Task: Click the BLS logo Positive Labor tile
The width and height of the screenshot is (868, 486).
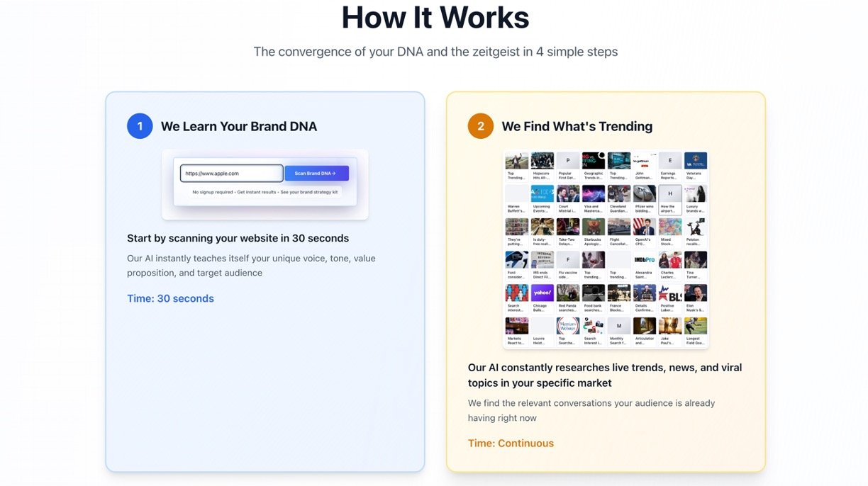Action: [x=670, y=293]
